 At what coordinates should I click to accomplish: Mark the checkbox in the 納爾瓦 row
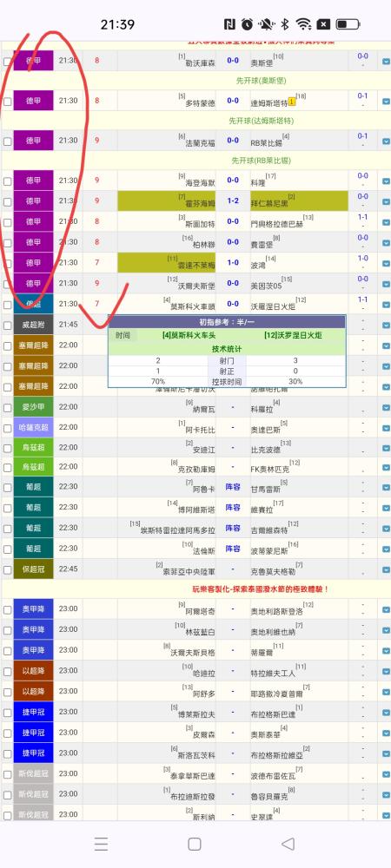7,408
